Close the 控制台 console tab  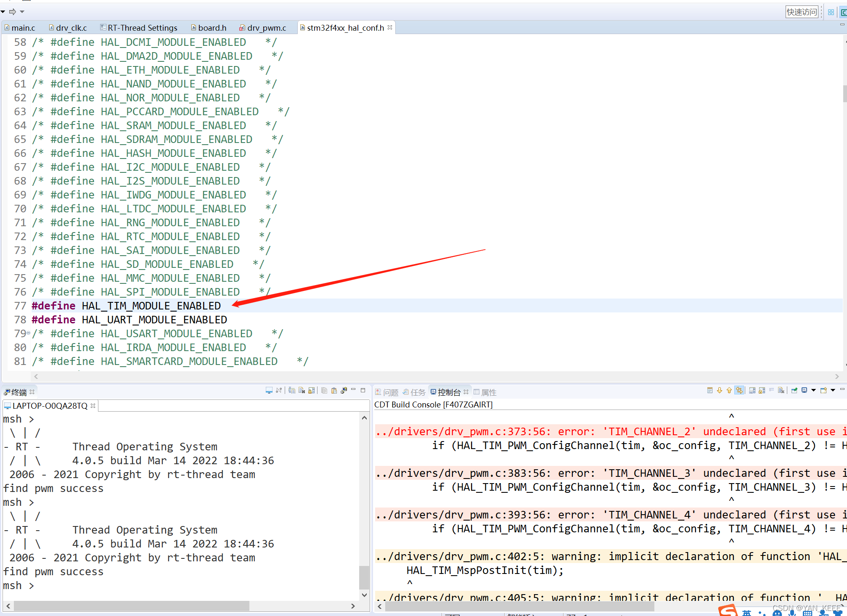pos(466,391)
